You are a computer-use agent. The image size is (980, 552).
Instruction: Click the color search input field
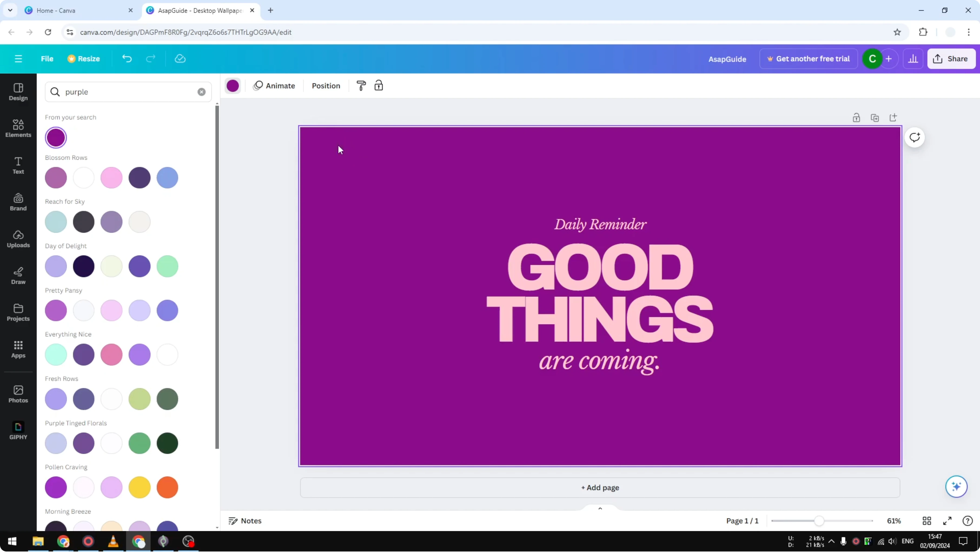click(x=128, y=92)
